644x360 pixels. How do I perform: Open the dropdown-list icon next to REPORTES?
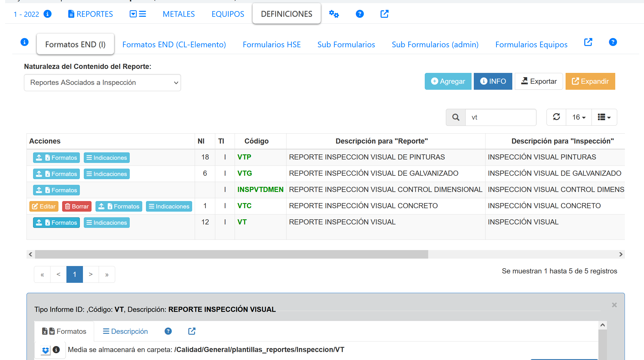(138, 14)
